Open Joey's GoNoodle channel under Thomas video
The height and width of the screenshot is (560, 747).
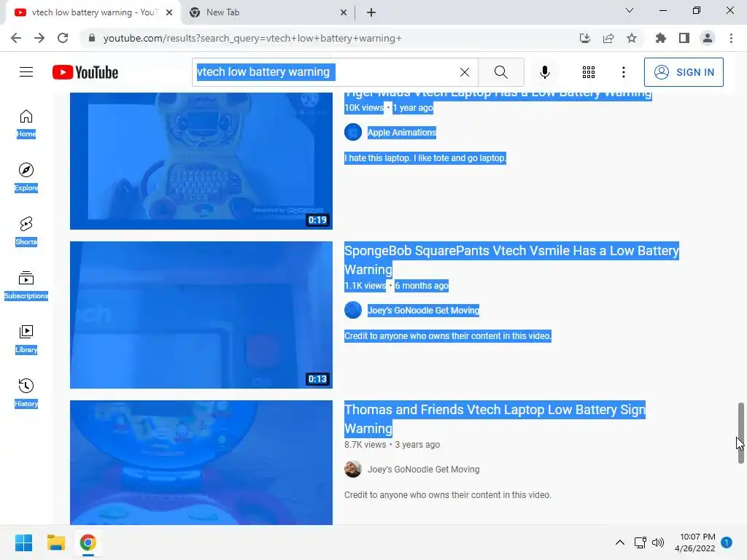(423, 470)
